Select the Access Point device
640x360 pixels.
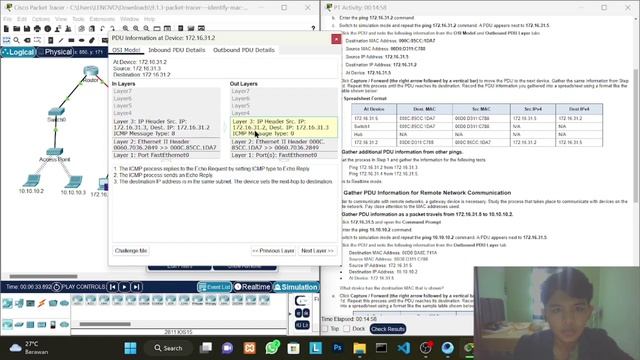pyautogui.click(x=55, y=151)
